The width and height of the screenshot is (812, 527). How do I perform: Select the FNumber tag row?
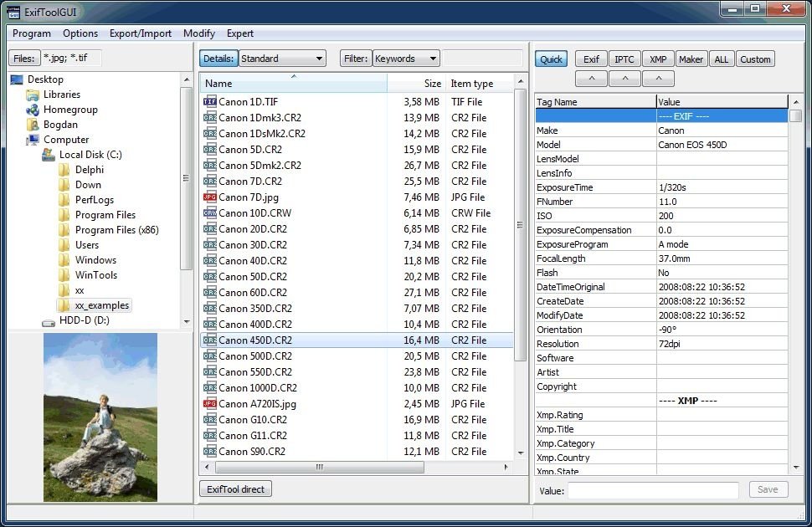tap(661, 202)
